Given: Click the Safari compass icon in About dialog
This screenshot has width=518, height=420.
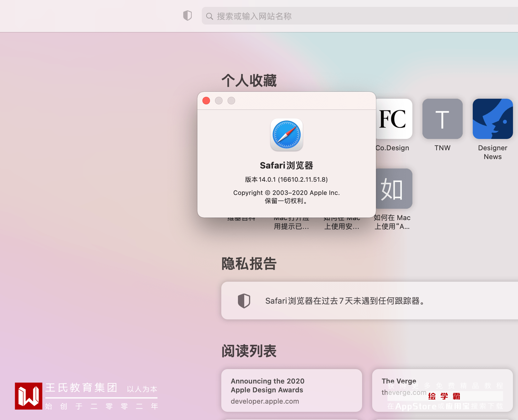Looking at the screenshot, I should 287,135.
